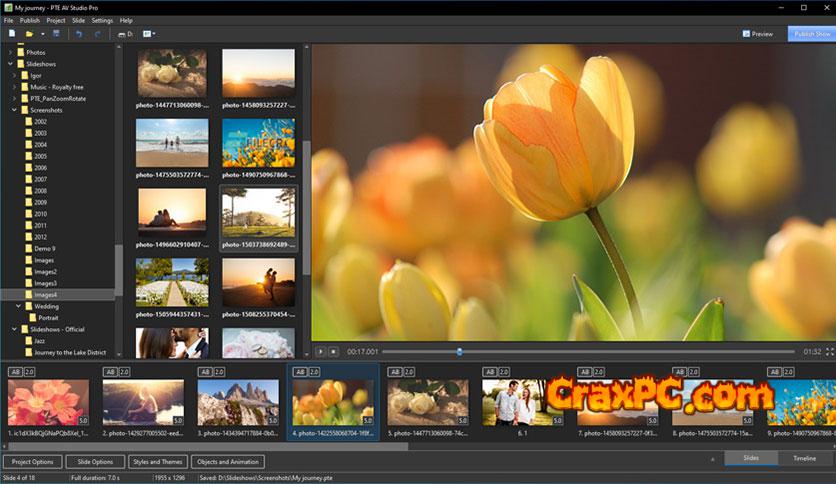This screenshot has height=484, width=836.
Task: Switch to the Timeline tab
Action: click(x=804, y=457)
